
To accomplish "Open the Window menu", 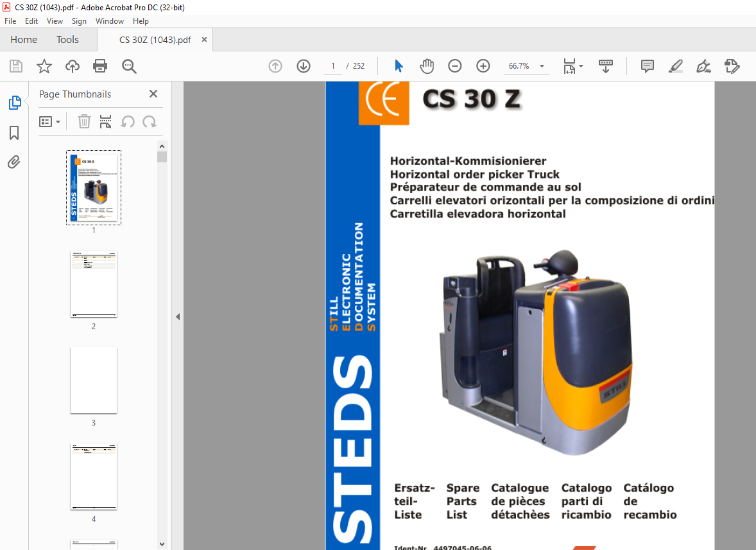I will pyautogui.click(x=110, y=21).
